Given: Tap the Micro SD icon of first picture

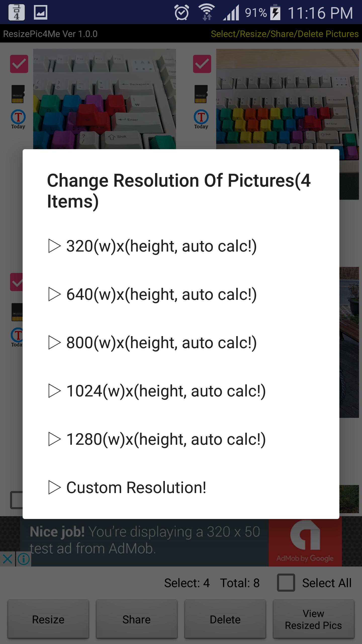Looking at the screenshot, I should tap(18, 94).
